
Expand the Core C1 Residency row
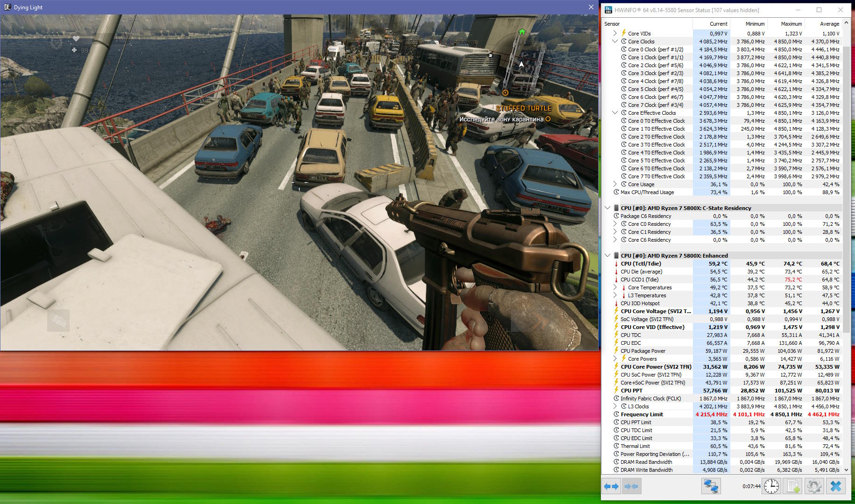tap(615, 232)
